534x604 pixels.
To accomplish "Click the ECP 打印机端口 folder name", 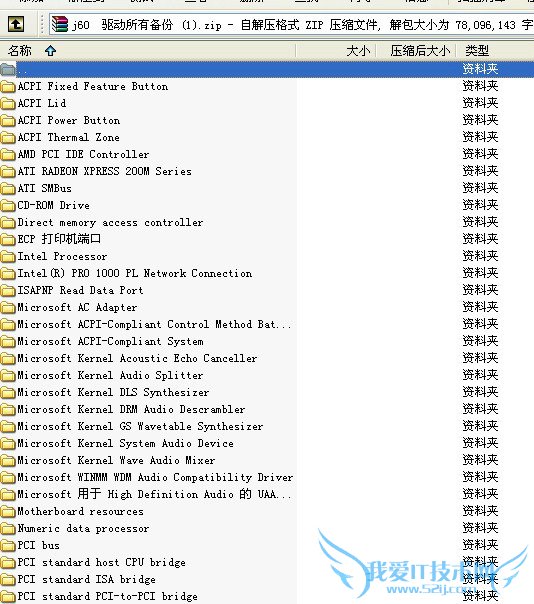I will [x=59, y=239].
